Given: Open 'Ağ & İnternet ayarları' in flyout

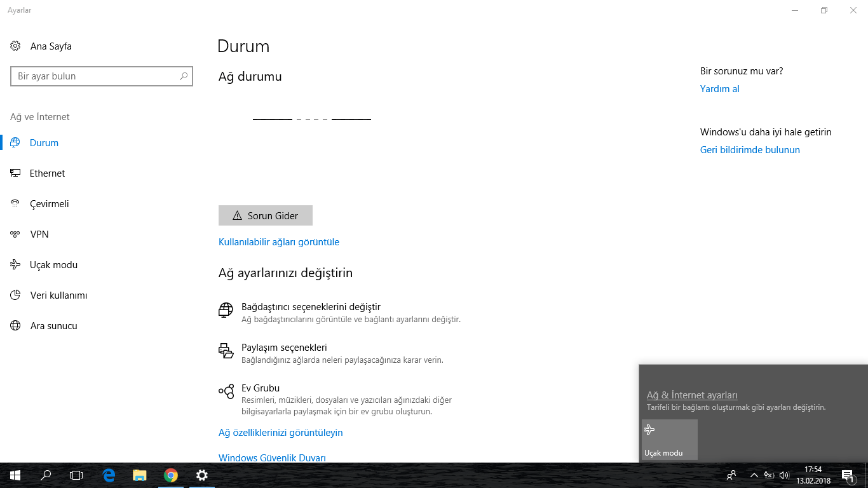Looking at the screenshot, I should (692, 395).
